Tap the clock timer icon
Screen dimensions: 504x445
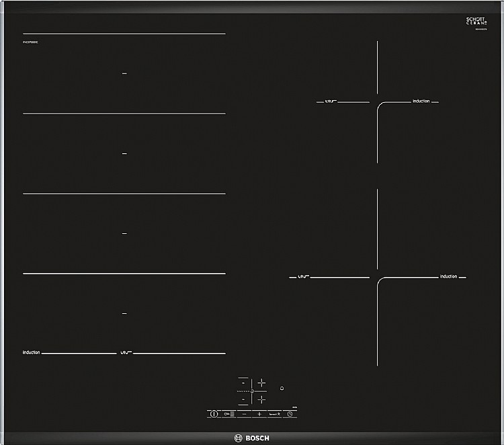tap(290, 414)
